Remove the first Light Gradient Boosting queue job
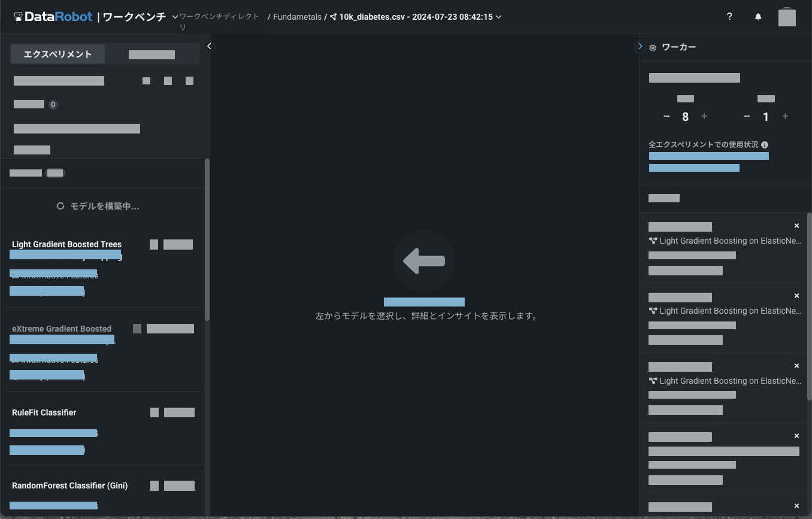This screenshot has height=519, width=812. click(796, 226)
